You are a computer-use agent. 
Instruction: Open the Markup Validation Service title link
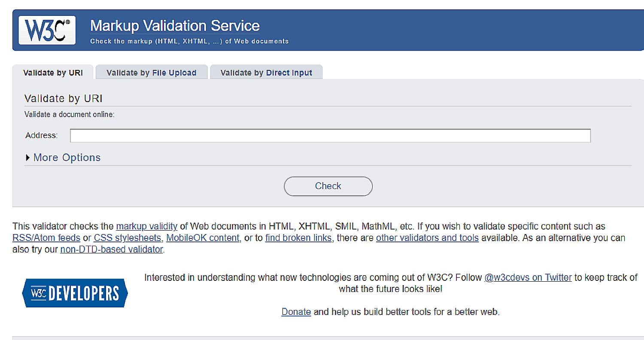point(175,26)
